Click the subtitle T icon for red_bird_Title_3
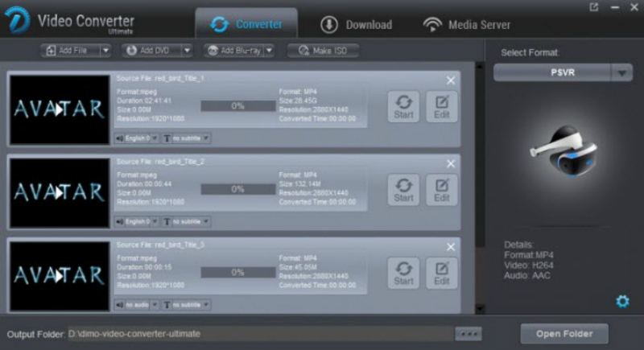 (167, 305)
